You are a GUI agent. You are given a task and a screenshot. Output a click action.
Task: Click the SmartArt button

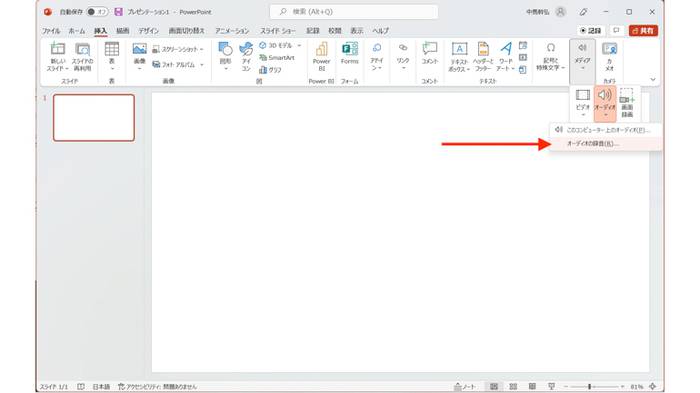click(277, 58)
